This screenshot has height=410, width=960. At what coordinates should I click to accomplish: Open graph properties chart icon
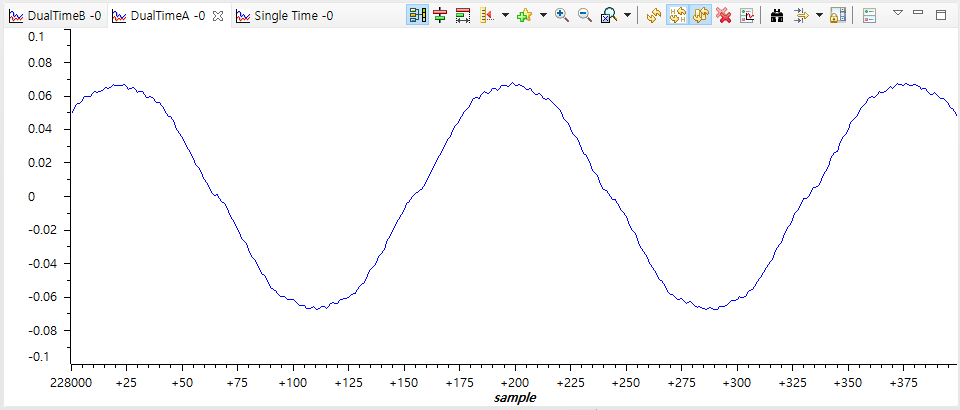pyautogui.click(x=747, y=16)
